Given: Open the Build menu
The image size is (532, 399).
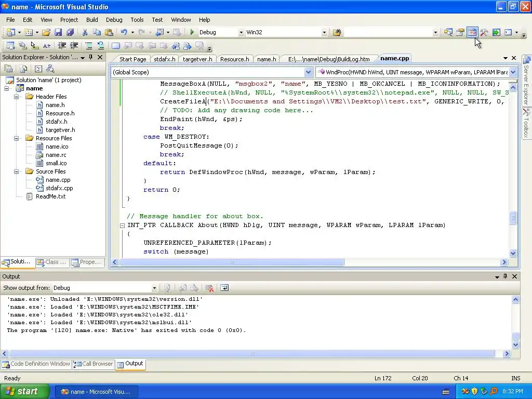Looking at the screenshot, I should pyautogui.click(x=92, y=20).
